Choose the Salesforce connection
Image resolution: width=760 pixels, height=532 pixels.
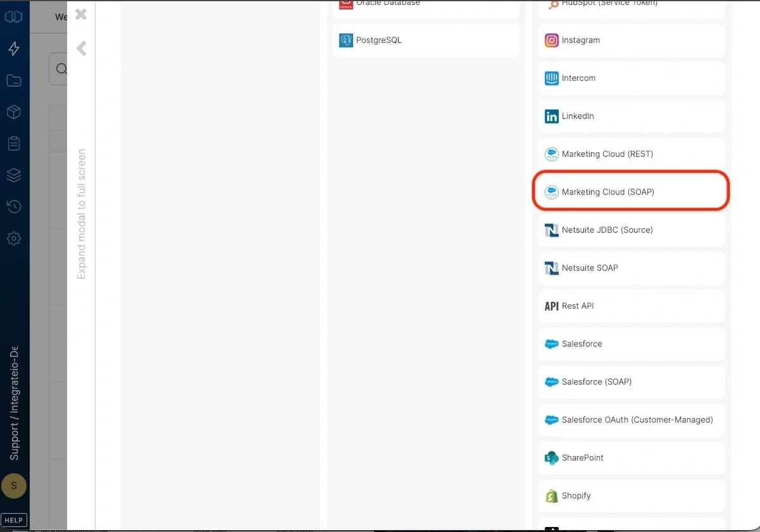click(632, 344)
